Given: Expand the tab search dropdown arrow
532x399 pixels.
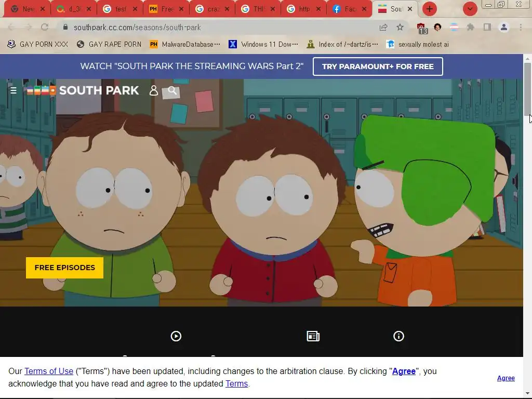Looking at the screenshot, I should [x=470, y=9].
